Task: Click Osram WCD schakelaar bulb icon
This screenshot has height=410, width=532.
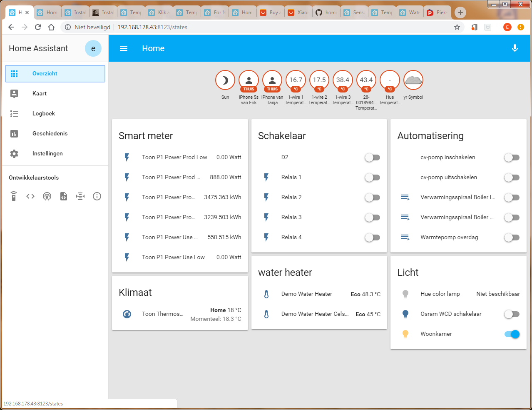Action: [405, 314]
